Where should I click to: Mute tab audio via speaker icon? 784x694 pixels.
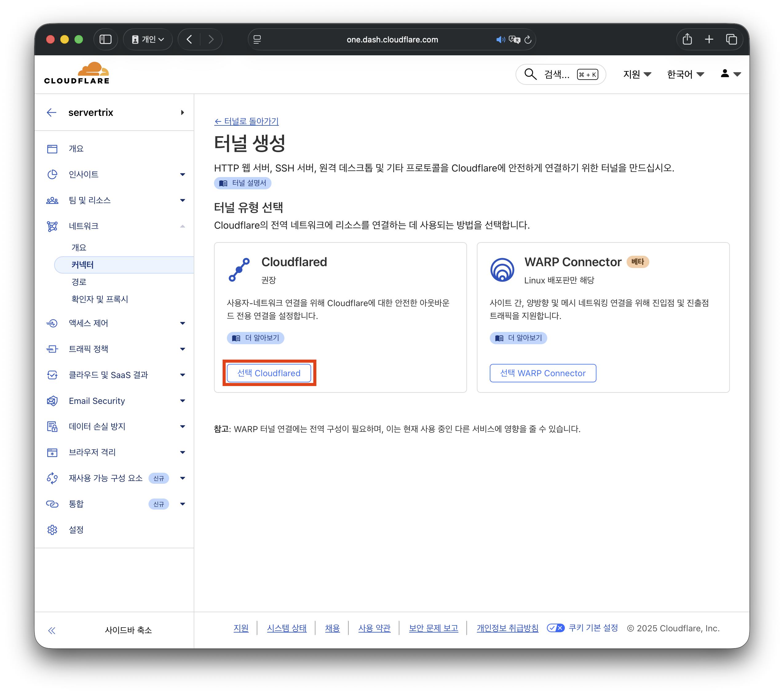500,40
